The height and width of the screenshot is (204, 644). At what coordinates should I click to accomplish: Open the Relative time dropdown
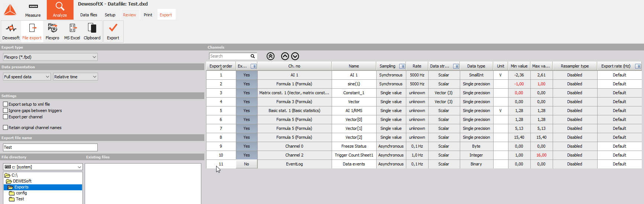(x=75, y=77)
